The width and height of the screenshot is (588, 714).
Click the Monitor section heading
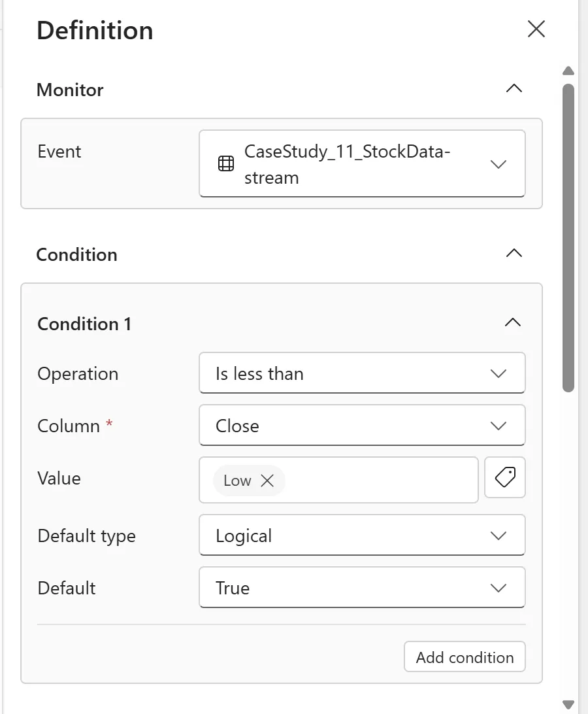click(x=70, y=90)
